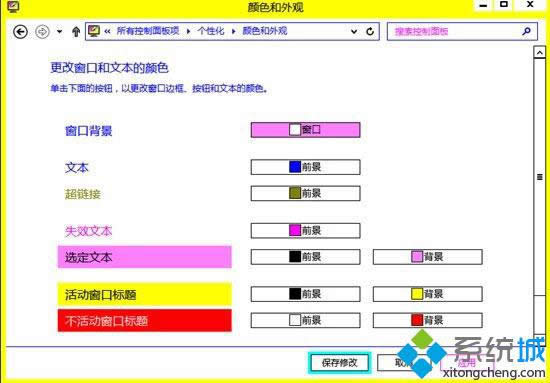The image size is (550, 383).
Task: Open the recent locations dropdown arrow
Action: click(60, 32)
